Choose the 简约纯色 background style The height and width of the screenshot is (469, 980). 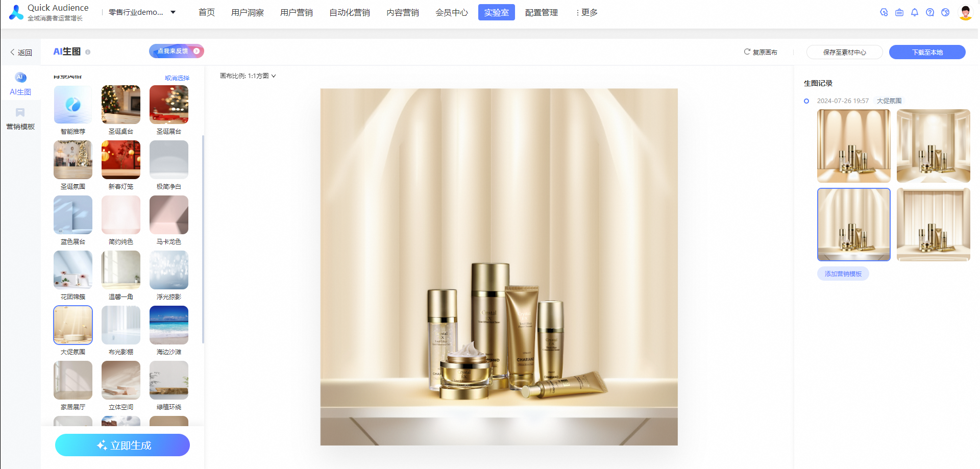point(121,215)
